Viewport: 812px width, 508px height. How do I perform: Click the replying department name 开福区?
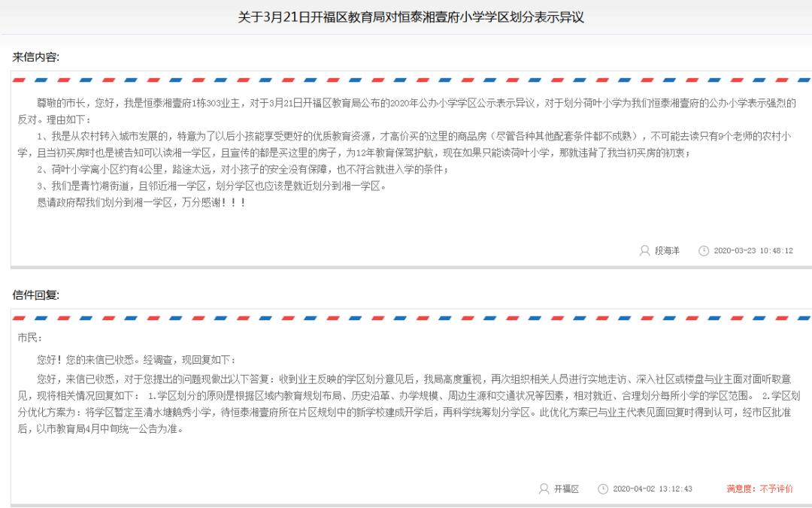click(566, 489)
